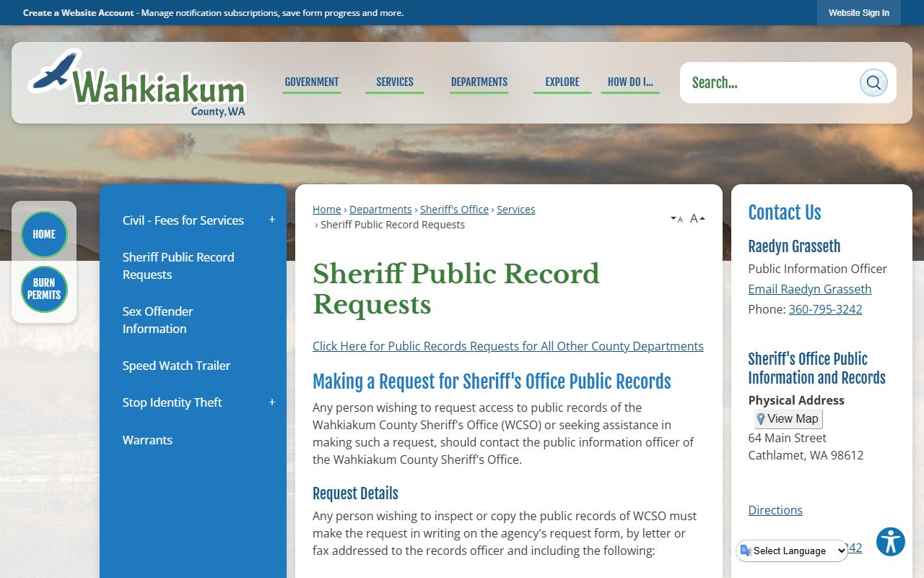The width and height of the screenshot is (924, 578).
Task: Click the search magnifier icon
Action: (873, 82)
